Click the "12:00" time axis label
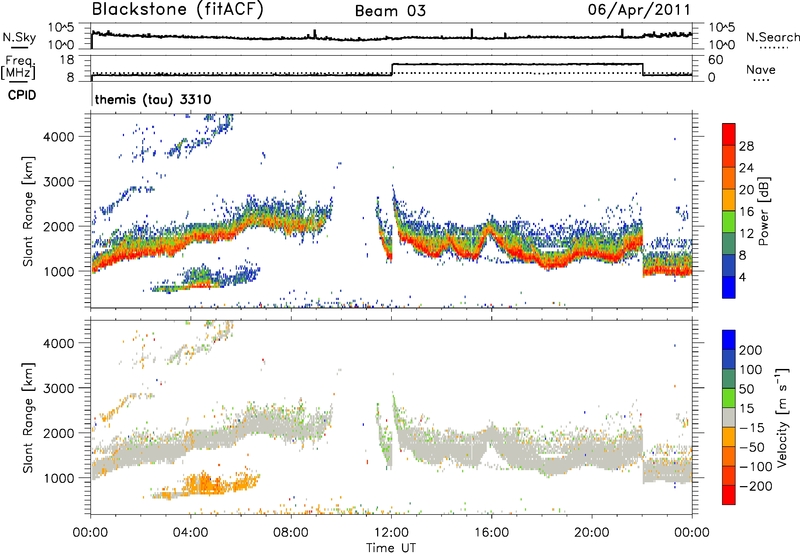Screen dimensions: 800x554 click(391, 533)
